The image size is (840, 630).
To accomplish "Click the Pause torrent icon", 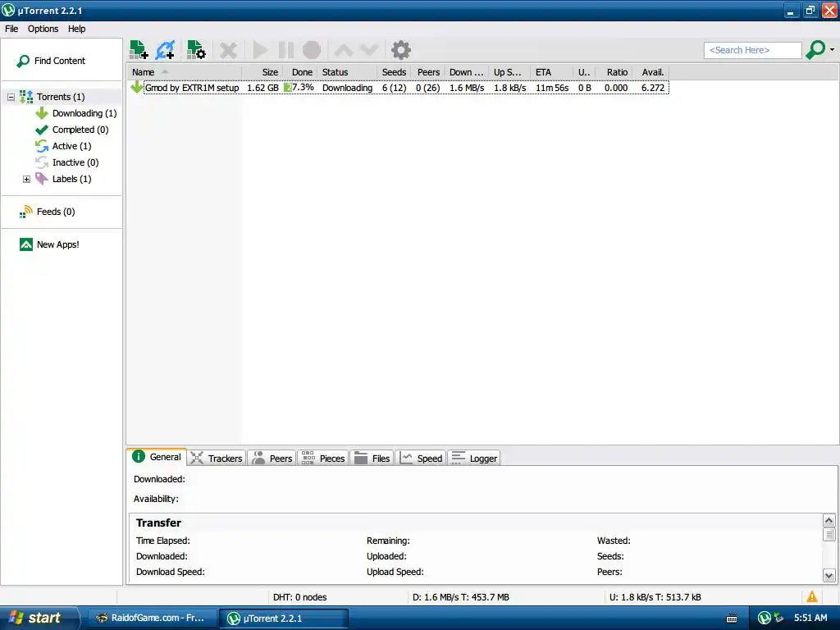I will click(x=286, y=50).
